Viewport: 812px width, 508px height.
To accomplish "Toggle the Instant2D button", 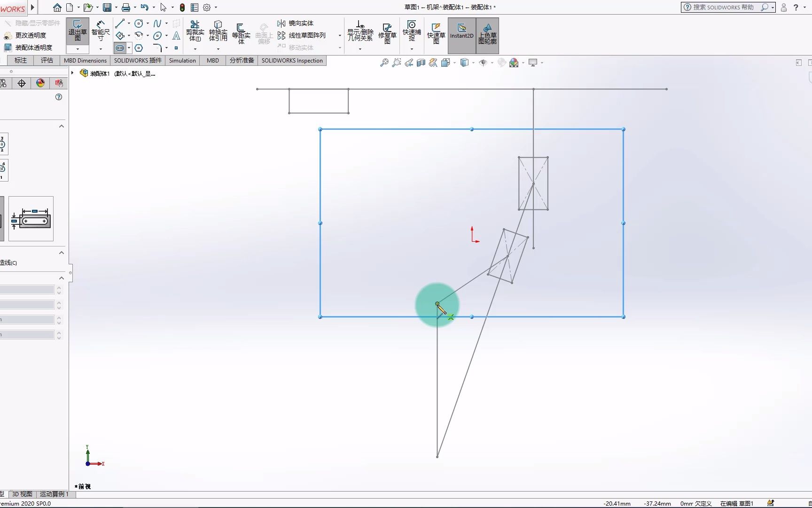I will coord(462,36).
